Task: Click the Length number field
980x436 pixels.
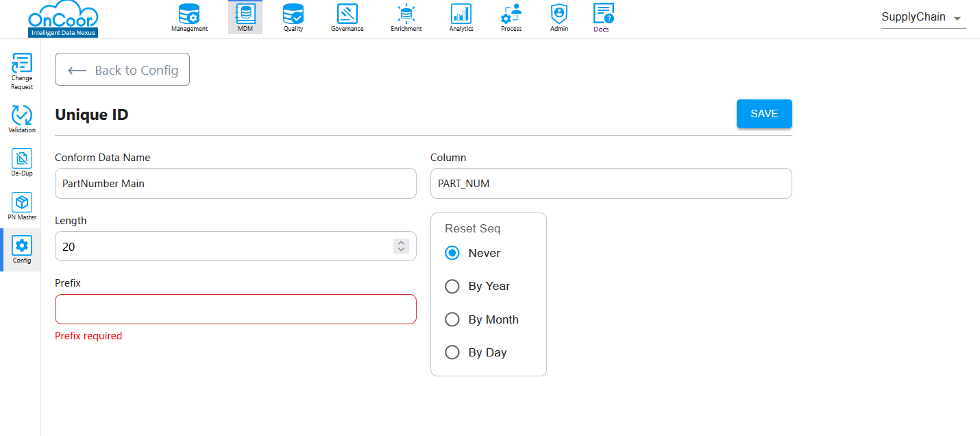Action: pyautogui.click(x=236, y=246)
